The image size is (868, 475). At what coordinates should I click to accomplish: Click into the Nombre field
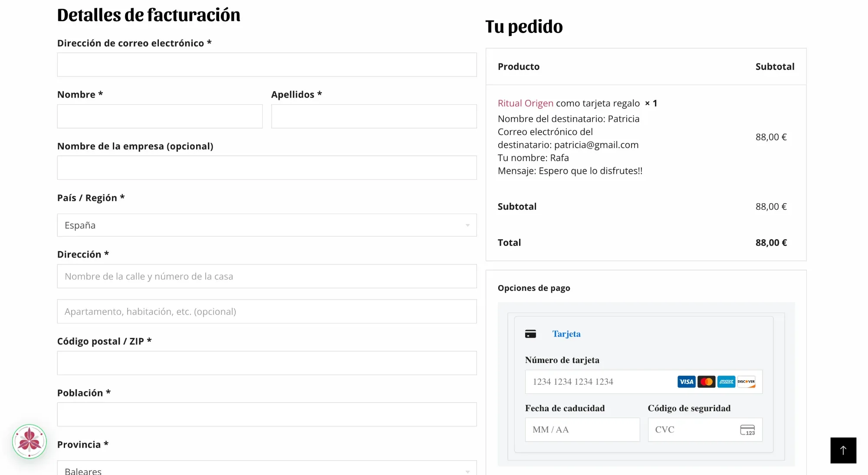[160, 116]
